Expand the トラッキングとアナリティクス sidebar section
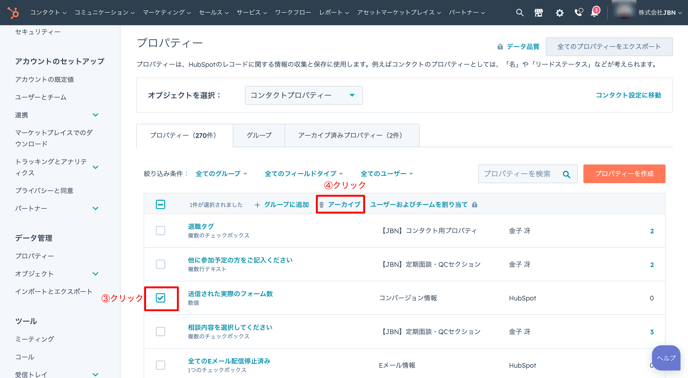This screenshot has height=378, width=688. click(x=95, y=167)
